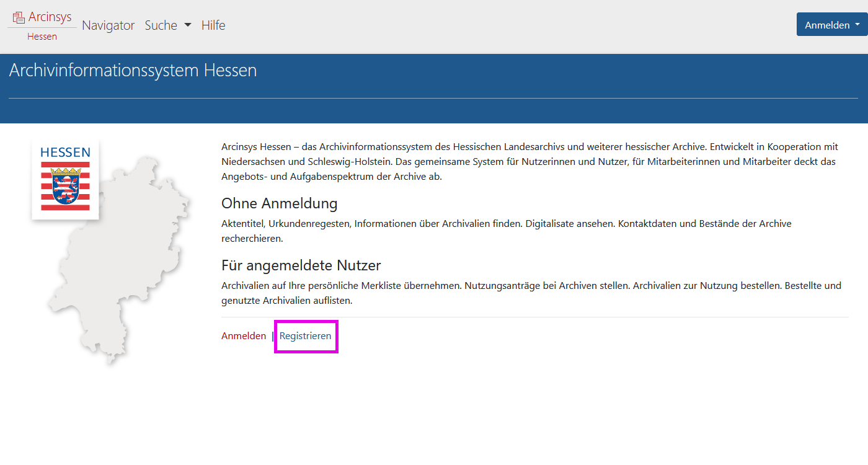Click the Archivinformationssystem Hessen title
The width and height of the screenshot is (868, 465).
point(133,71)
